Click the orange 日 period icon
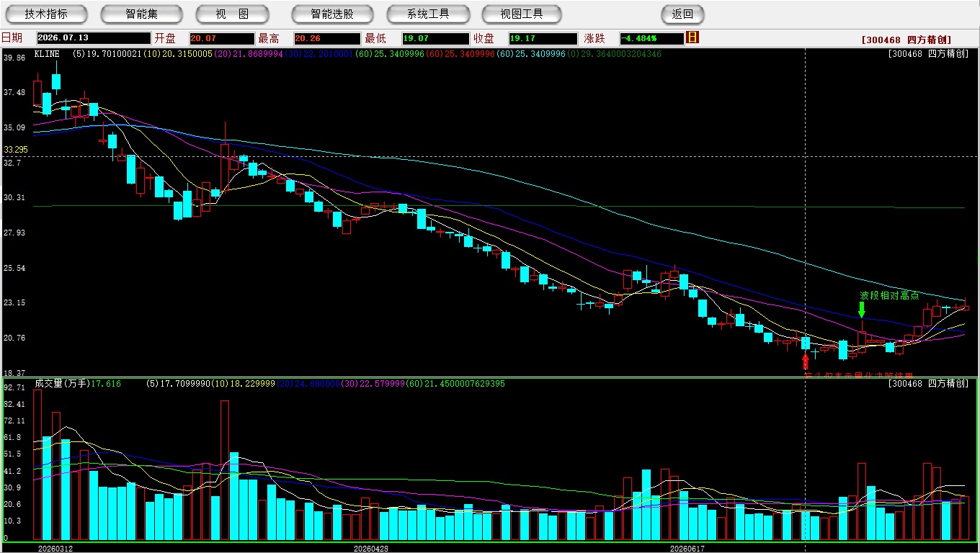Image resolution: width=980 pixels, height=553 pixels. click(692, 37)
